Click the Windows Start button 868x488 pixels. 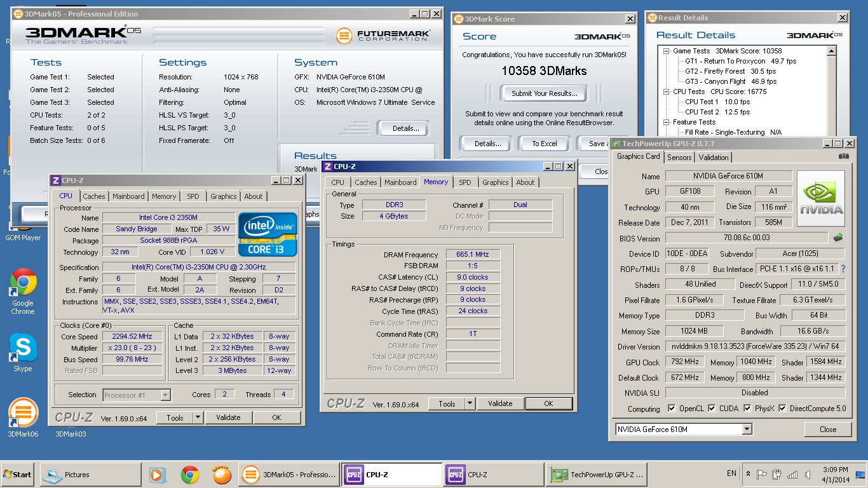pos(17,474)
